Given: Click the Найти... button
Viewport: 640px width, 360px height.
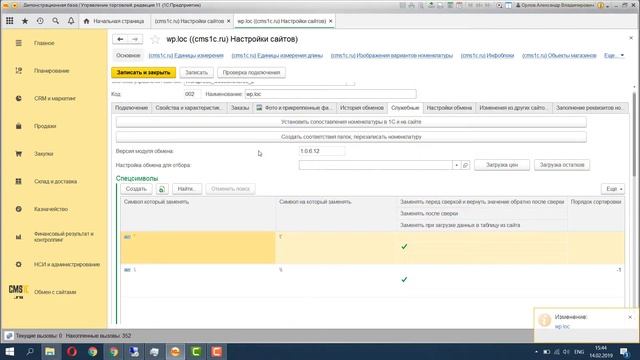Looking at the screenshot, I should (x=187, y=189).
